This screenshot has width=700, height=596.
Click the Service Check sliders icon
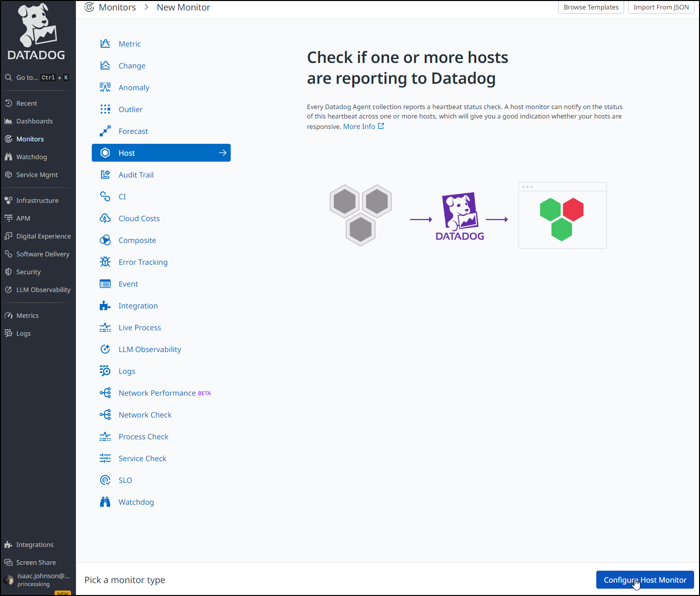pos(105,458)
